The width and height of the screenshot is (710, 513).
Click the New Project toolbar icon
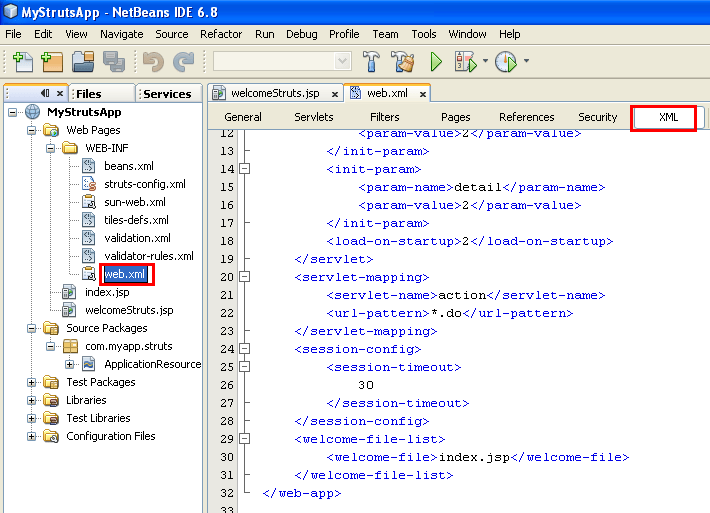click(x=52, y=62)
